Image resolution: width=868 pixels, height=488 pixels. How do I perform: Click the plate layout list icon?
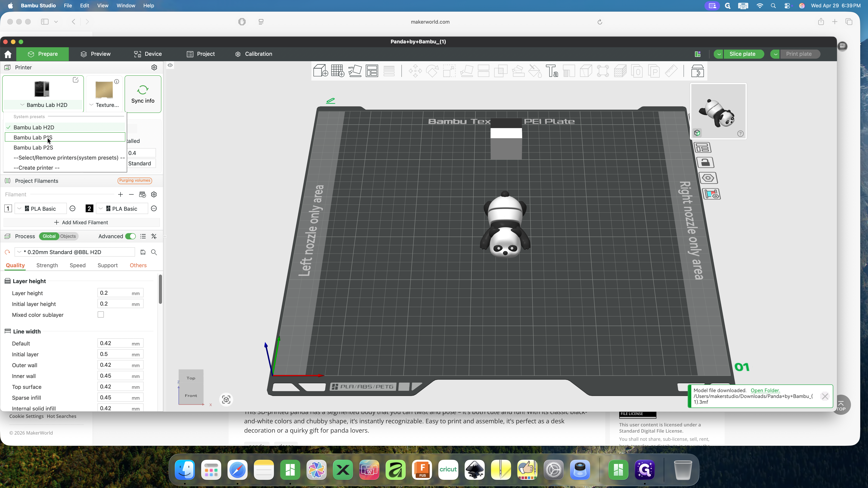tap(702, 148)
